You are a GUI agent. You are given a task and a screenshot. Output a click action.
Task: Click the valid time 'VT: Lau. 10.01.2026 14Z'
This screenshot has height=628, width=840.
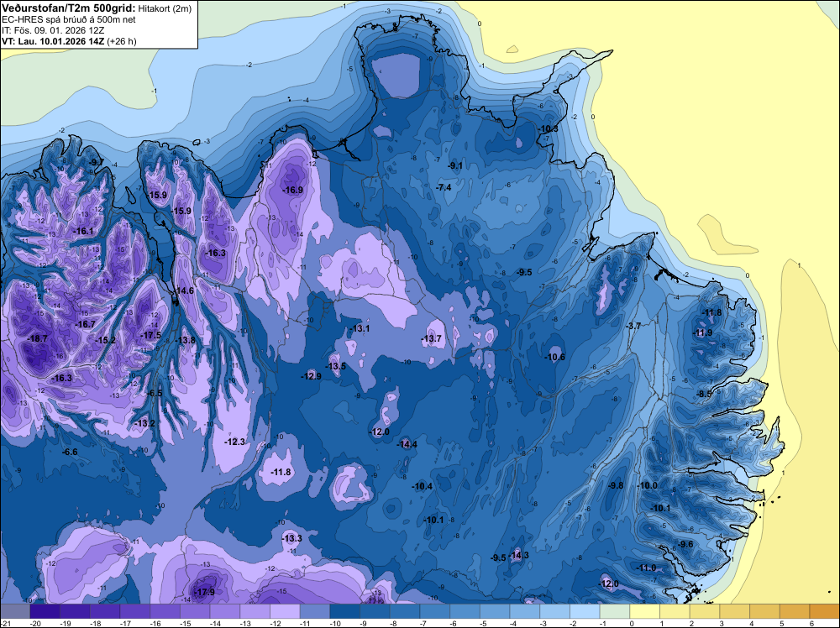click(54, 41)
